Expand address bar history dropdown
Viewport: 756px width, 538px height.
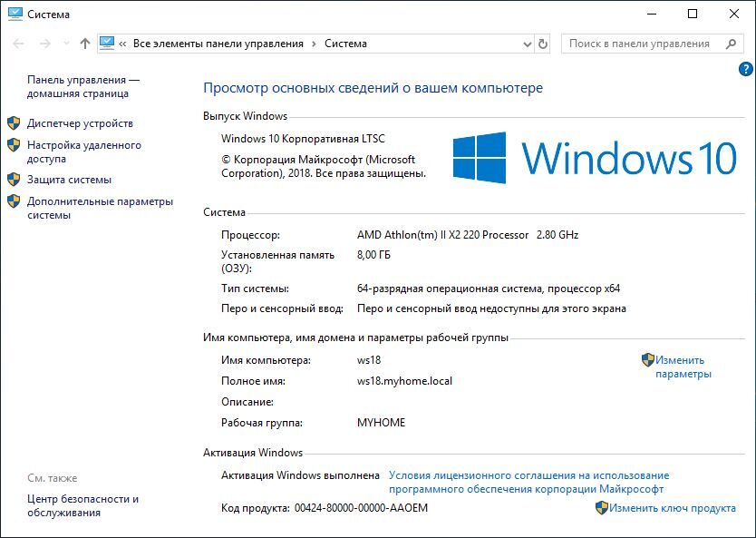(527, 44)
